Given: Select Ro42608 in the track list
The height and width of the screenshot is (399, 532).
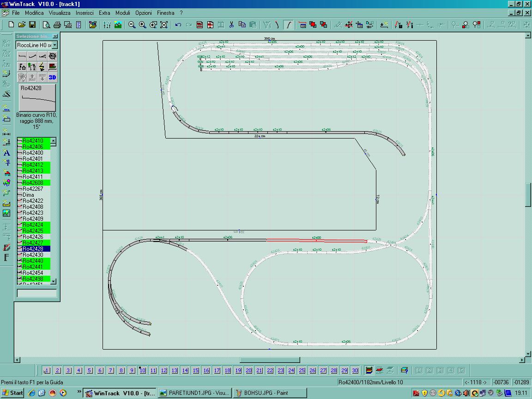Looking at the screenshot, I should [34, 182].
